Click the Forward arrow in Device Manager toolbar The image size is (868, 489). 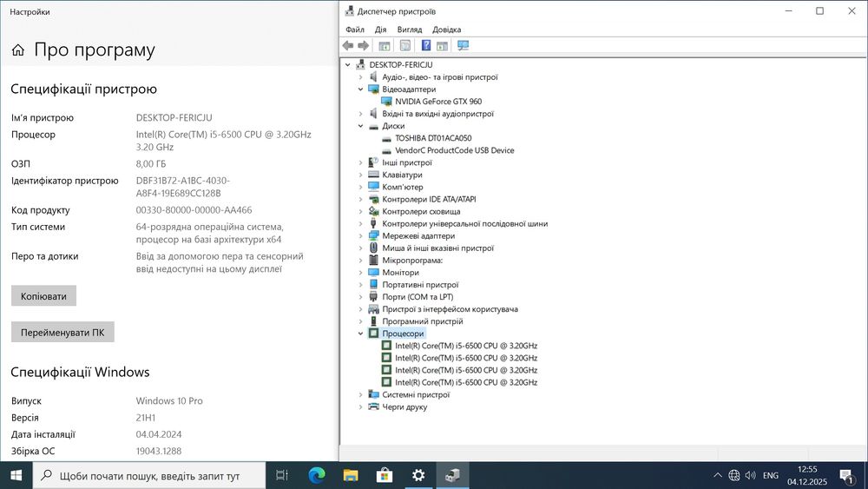pos(363,45)
